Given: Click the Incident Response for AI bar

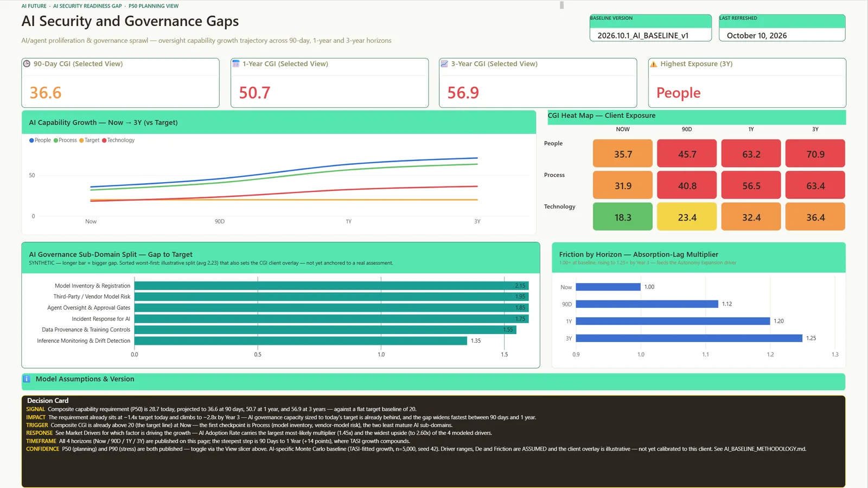Looking at the screenshot, I should (331, 319).
